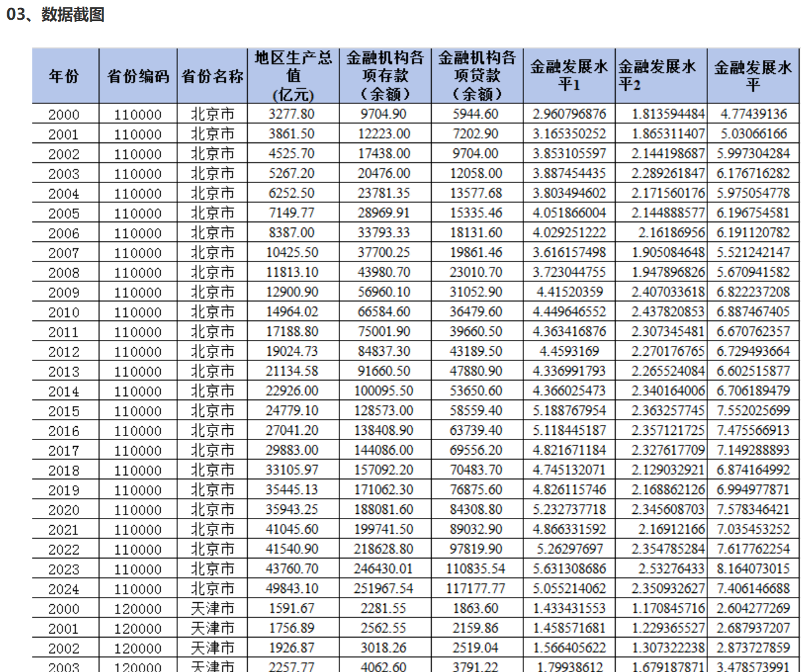Select cell 2.960796876
Image resolution: width=801 pixels, height=672 pixels.
569,114
